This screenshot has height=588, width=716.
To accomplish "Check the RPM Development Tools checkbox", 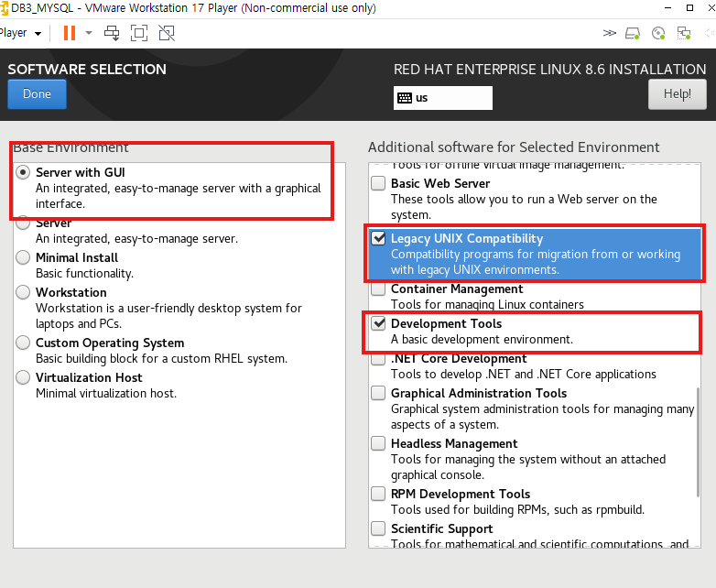I will tap(378, 494).
